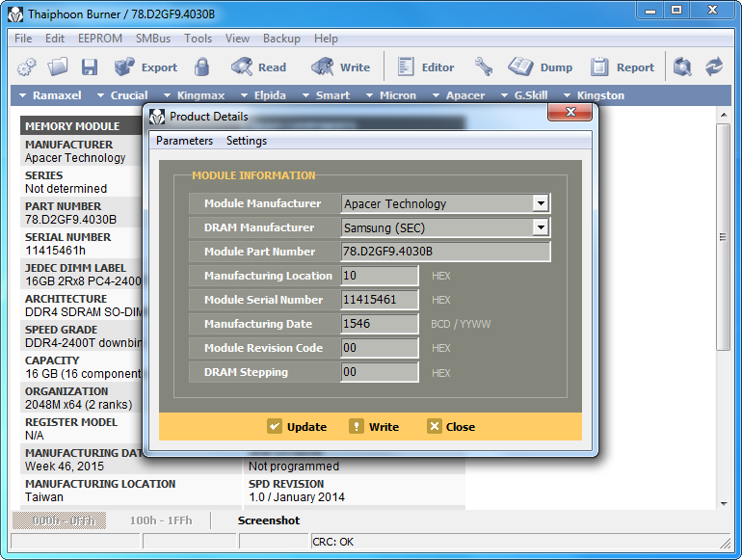Click the 1.0 / January 2014 text

[x=297, y=497]
